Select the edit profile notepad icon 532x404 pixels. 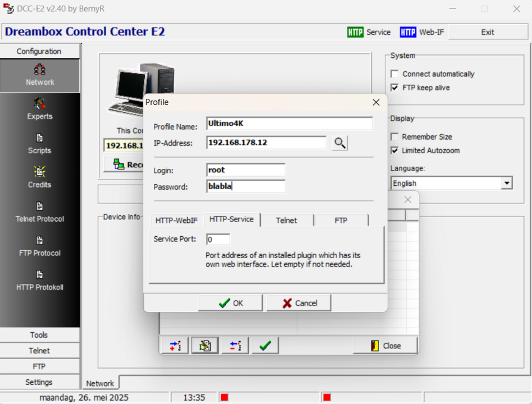[204, 345]
